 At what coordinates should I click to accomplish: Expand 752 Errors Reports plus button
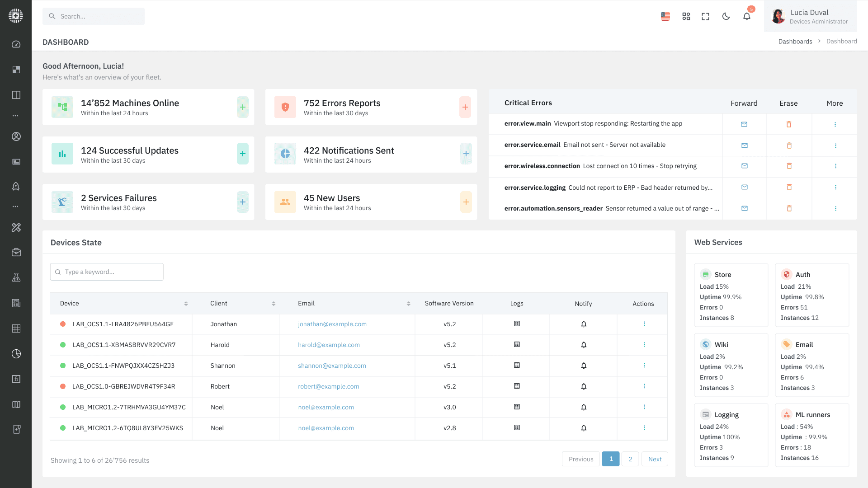coord(465,107)
